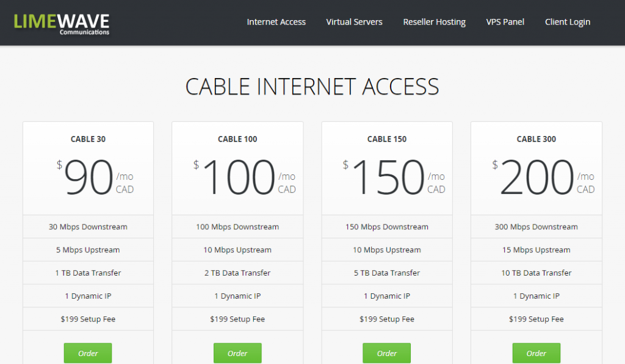Screen dimensions: 625x364
Task: Open Reseller Hosting in navigation
Action: (434, 22)
